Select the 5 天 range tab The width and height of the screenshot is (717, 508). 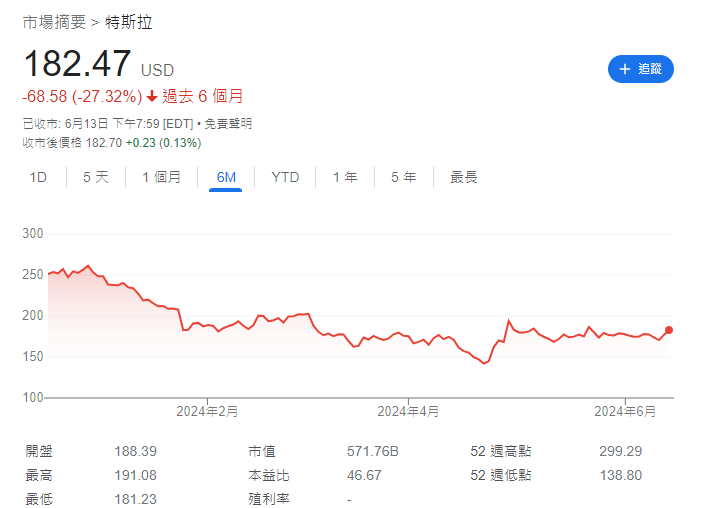tap(96, 177)
